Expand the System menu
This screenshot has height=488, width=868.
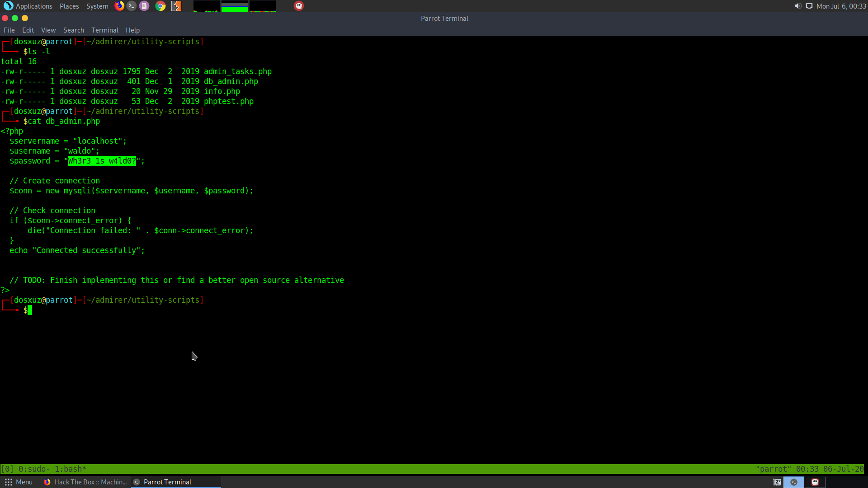point(97,6)
